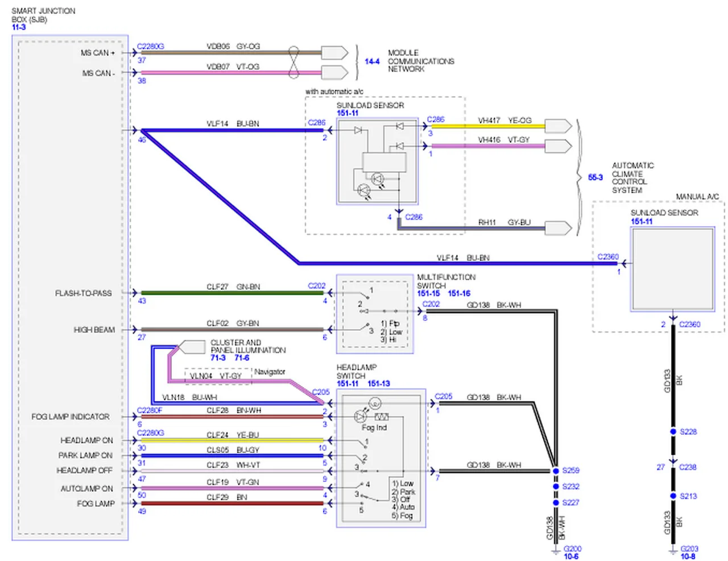Click the twisted-pair symbol on MS CAN wires
728x561 pixels.
click(293, 63)
